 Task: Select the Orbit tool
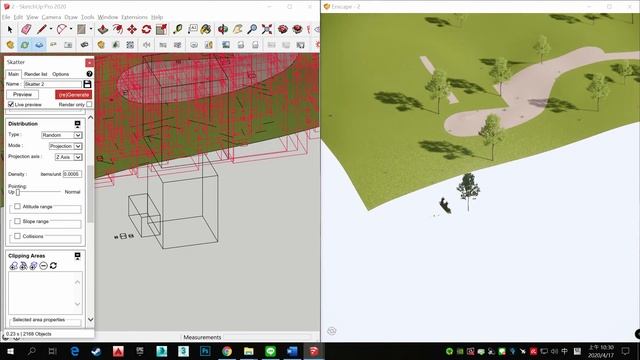pyautogui.click(x=223, y=29)
